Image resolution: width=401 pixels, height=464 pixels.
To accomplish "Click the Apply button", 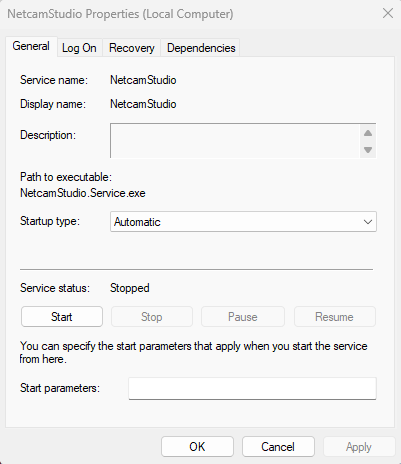I will [359, 447].
